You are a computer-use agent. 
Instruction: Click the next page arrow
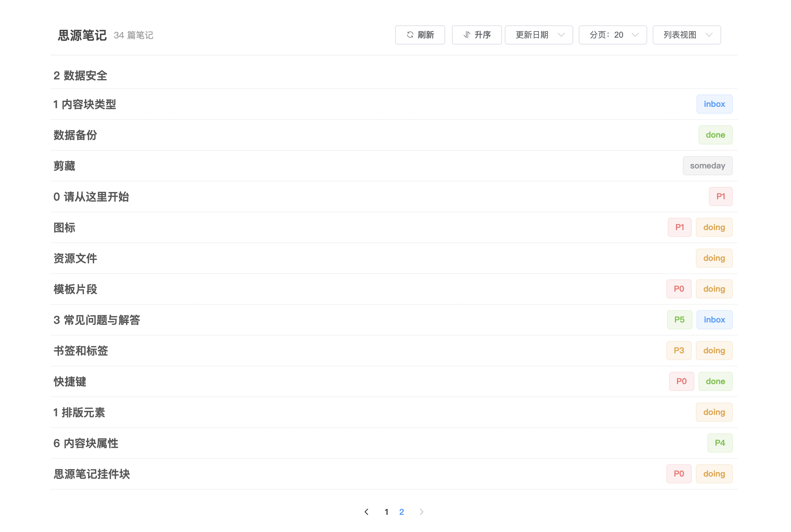422,512
